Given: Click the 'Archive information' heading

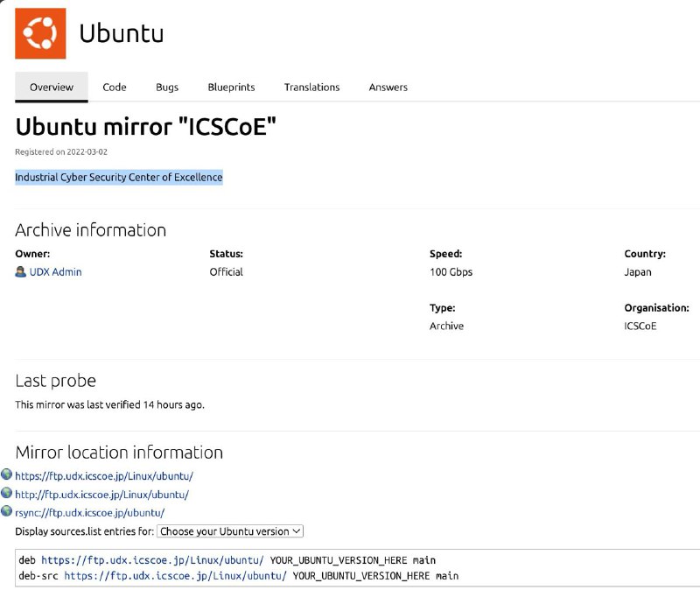Looking at the screenshot, I should click(91, 230).
